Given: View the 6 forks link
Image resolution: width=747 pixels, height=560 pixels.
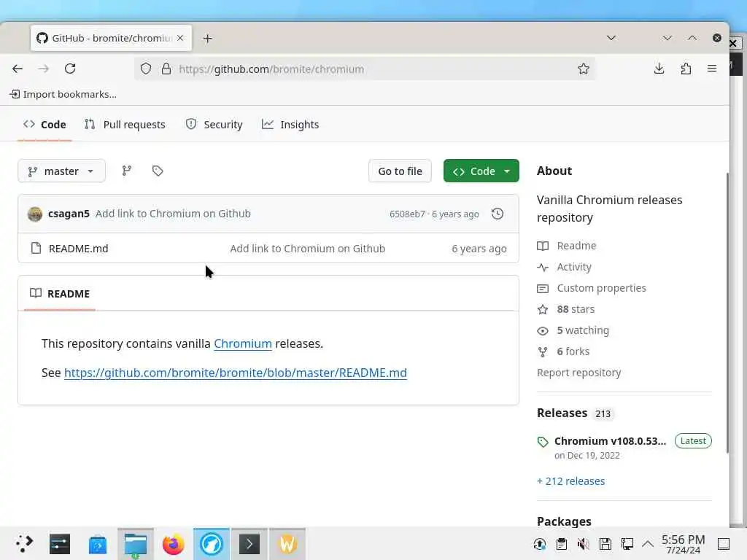Looking at the screenshot, I should click(573, 351).
